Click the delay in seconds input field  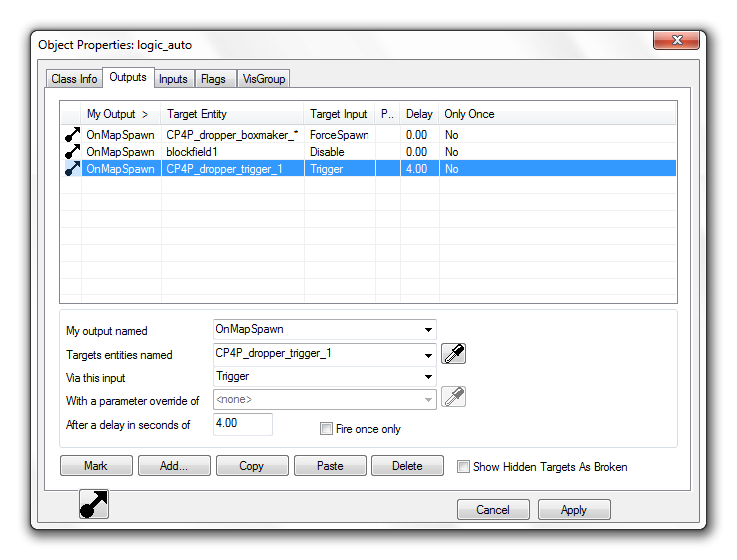243,424
